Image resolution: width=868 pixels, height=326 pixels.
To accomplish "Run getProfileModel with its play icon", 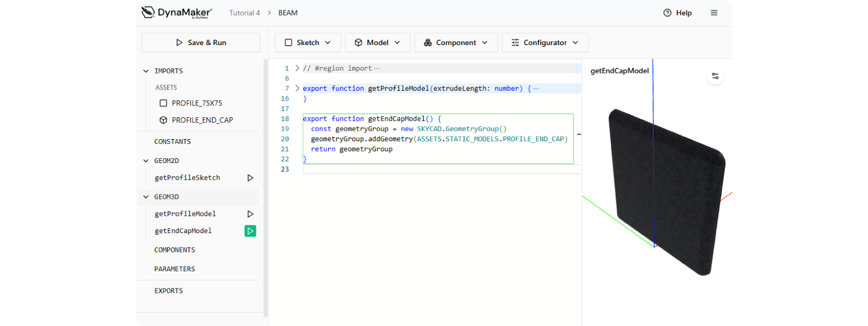I will 250,214.
